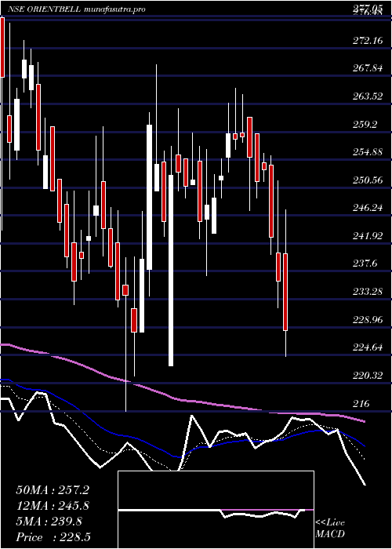Click the Price : 228.5 readout
The width and height of the screenshot is (392, 549).
[55, 537]
